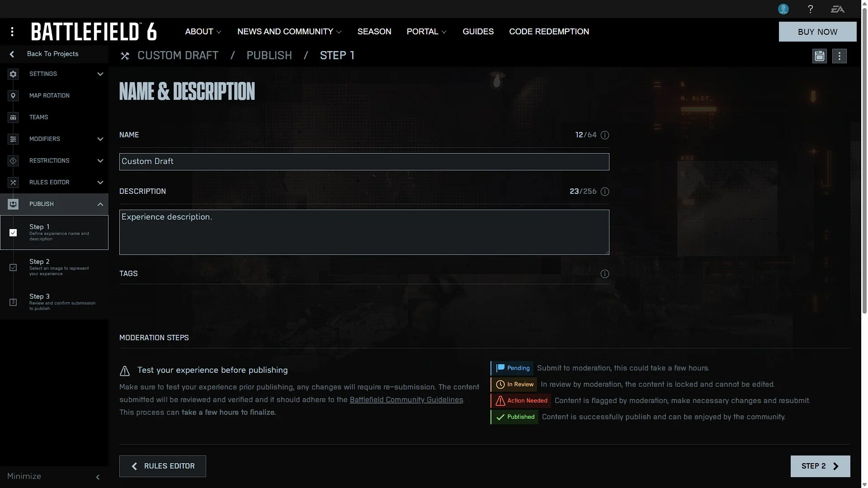Click the Published status badge
Image resolution: width=868 pixels, height=488 pixels.
click(514, 417)
